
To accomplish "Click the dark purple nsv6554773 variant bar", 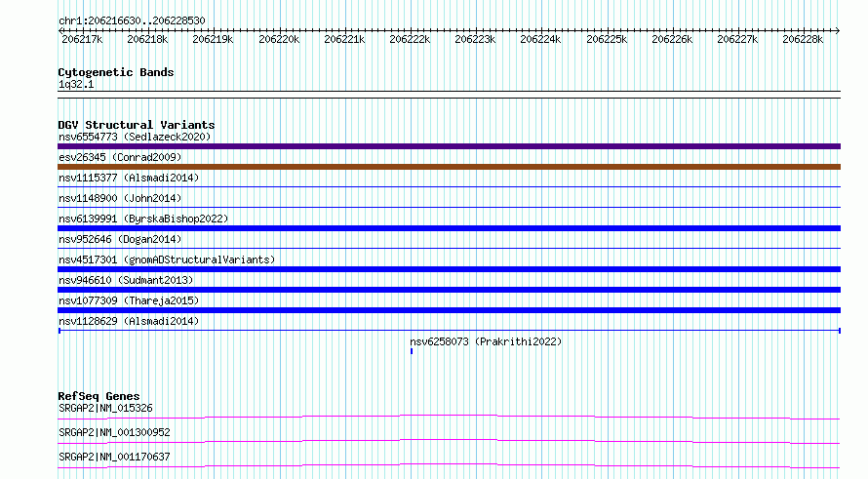I will [449, 146].
